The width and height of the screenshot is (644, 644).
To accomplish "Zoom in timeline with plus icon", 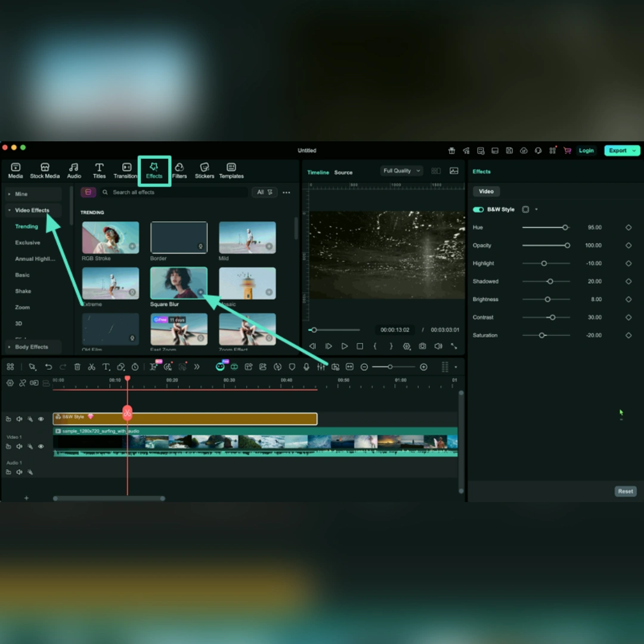I will tap(423, 367).
